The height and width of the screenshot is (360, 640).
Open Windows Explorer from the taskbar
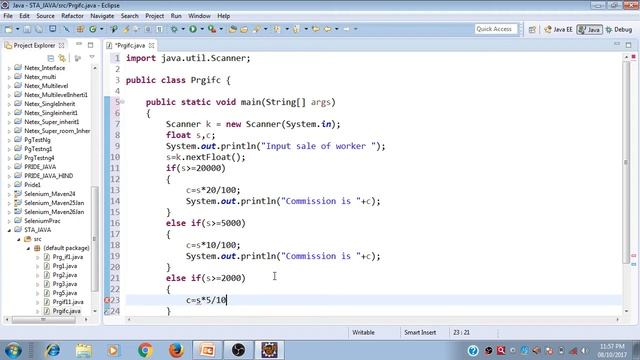tap(84, 350)
